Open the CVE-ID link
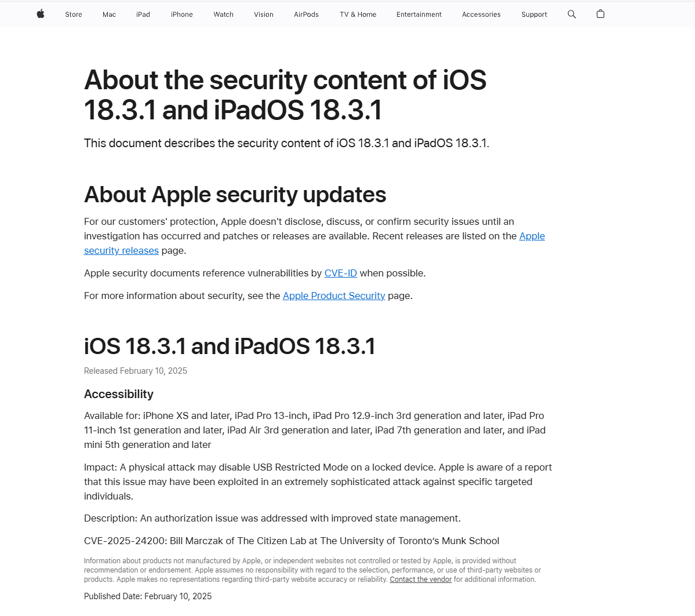The image size is (695, 616). coord(340,273)
